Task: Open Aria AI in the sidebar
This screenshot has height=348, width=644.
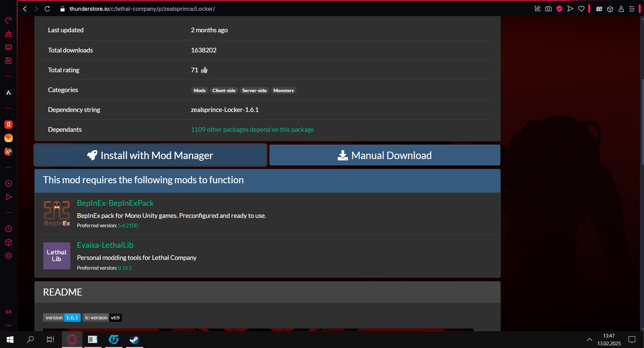Action: [x=9, y=92]
